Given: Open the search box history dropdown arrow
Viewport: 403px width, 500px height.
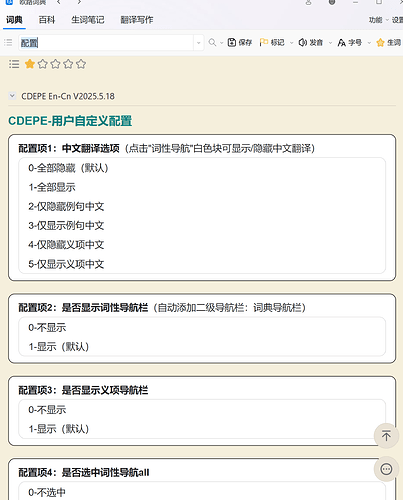Looking at the screenshot, I should pos(198,43).
